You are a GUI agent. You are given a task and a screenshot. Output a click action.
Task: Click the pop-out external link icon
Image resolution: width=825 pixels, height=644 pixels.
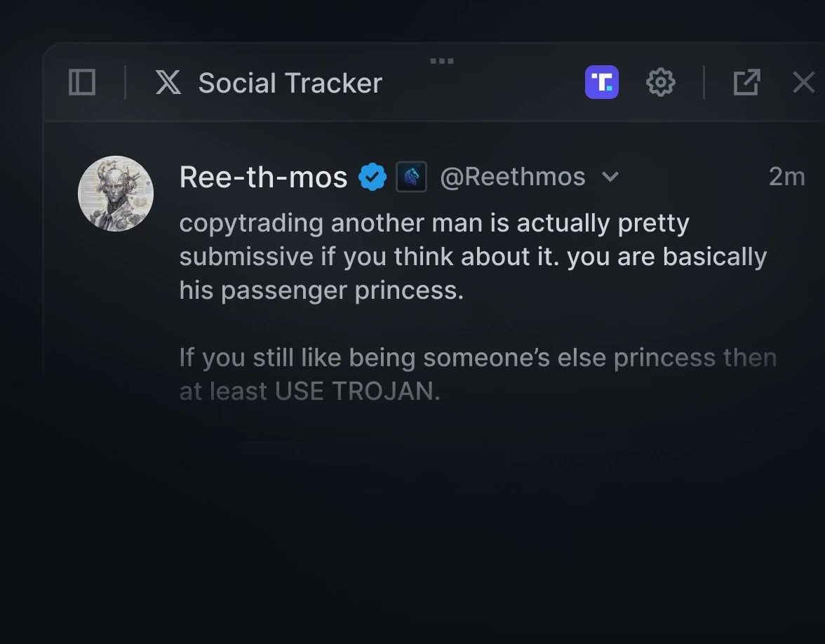pyautogui.click(x=746, y=82)
